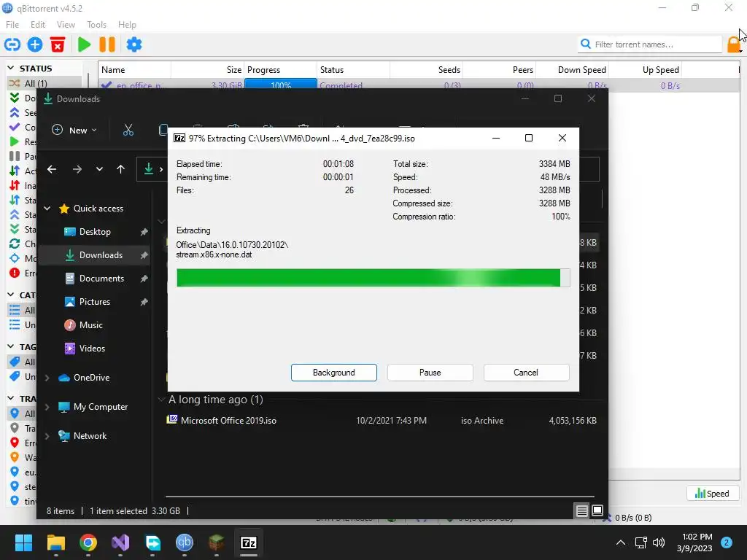747x560 pixels.
Task: Click the Add torrent file plus icon
Action: tap(35, 44)
